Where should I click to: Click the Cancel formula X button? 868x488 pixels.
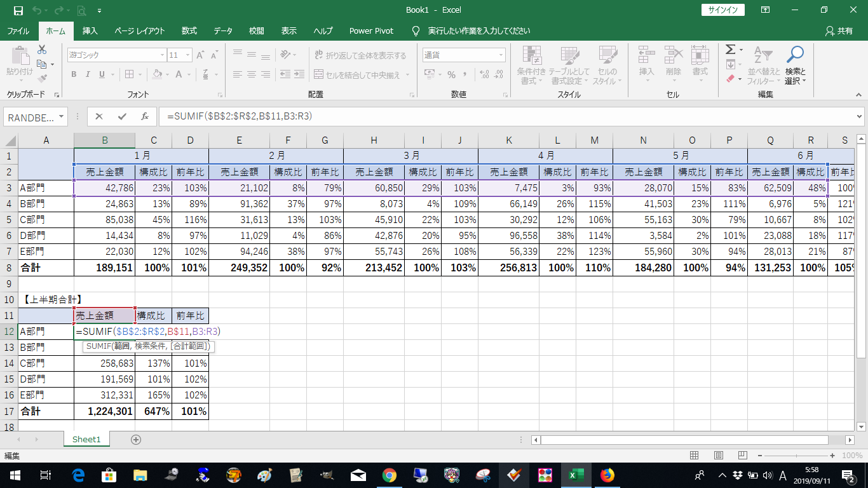(x=99, y=117)
